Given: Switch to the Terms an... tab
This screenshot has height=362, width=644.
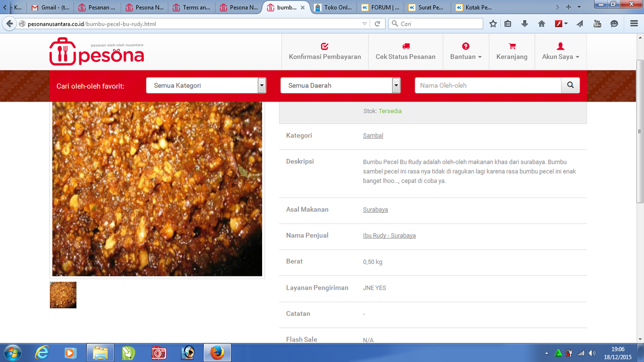Looking at the screenshot, I should pos(192,8).
